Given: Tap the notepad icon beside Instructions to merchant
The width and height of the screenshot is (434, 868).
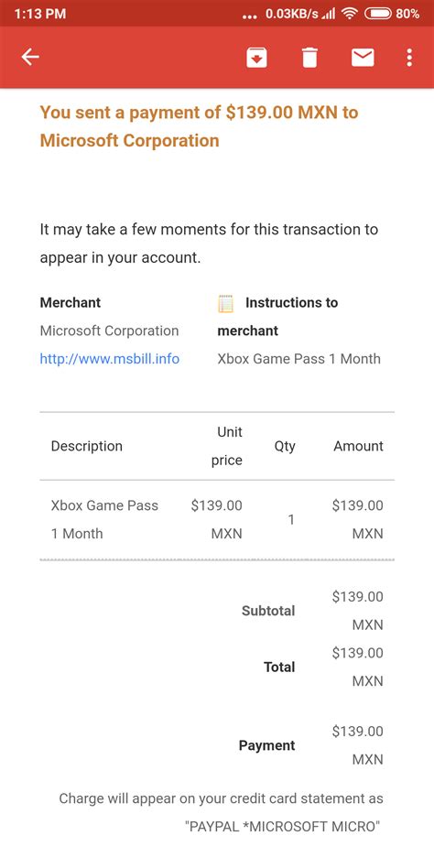Looking at the screenshot, I should [x=225, y=303].
